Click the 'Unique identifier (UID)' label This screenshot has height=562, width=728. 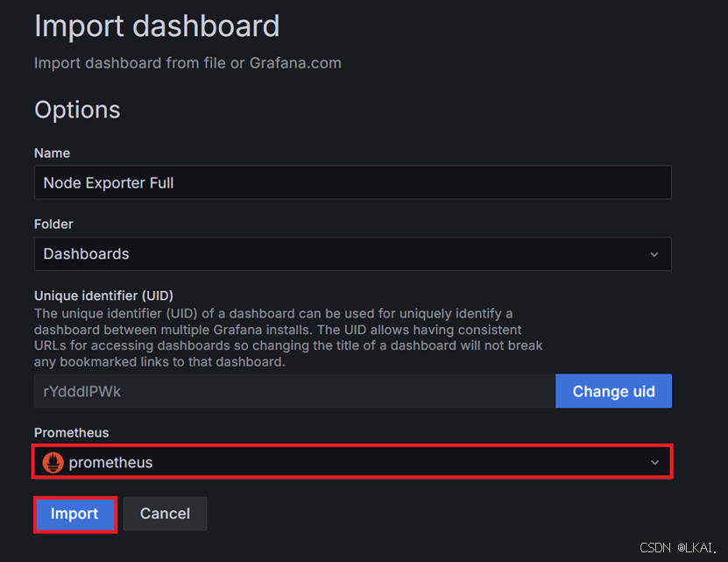coord(103,295)
